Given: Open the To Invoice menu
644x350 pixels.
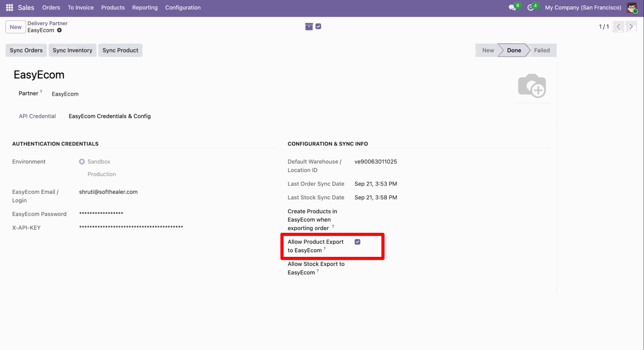Looking at the screenshot, I should [80, 7].
